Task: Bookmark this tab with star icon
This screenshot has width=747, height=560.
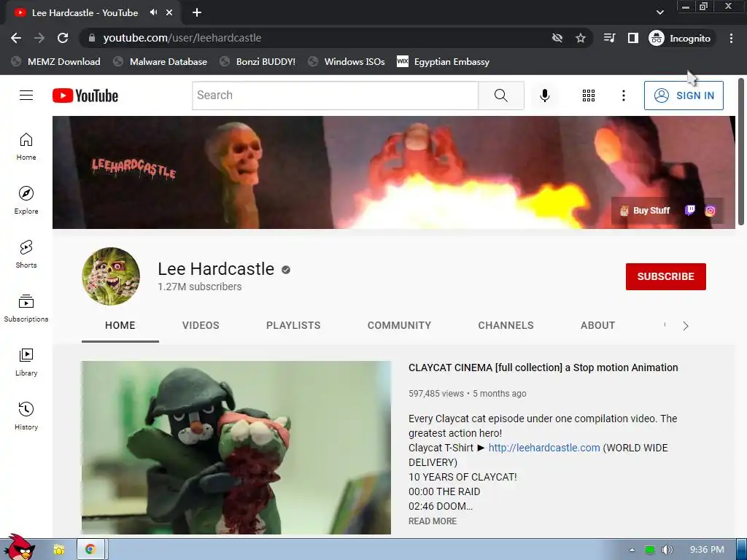Action: coord(580,38)
